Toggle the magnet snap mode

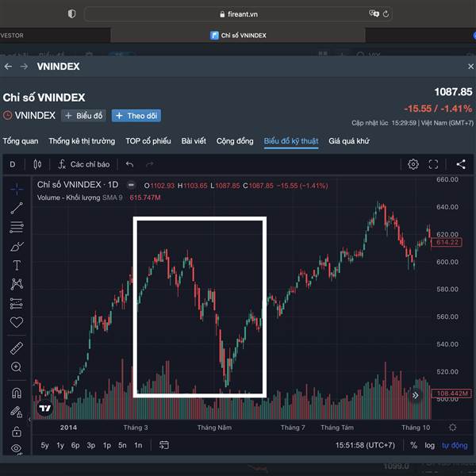click(x=17, y=393)
